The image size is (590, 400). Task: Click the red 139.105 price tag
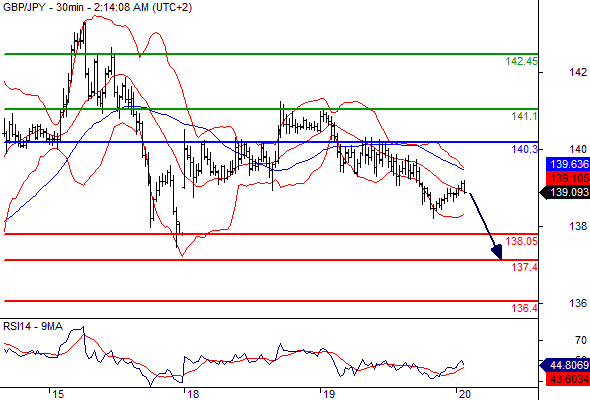click(x=567, y=178)
